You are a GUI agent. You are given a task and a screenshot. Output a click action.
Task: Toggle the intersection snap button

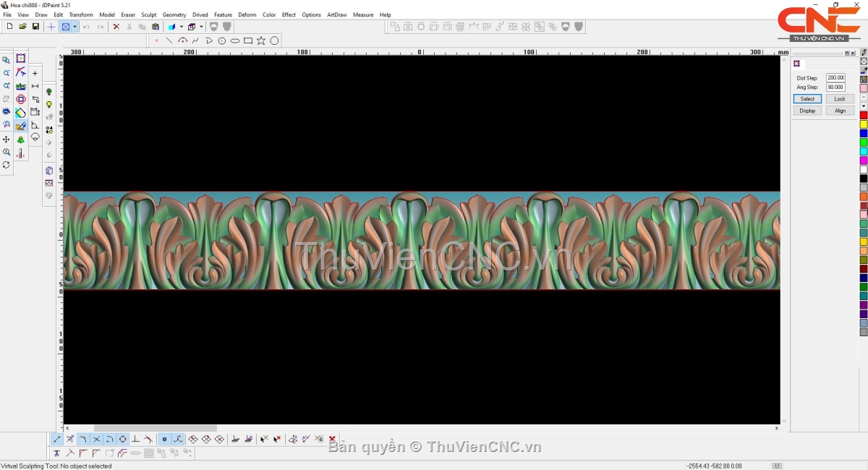[96, 439]
